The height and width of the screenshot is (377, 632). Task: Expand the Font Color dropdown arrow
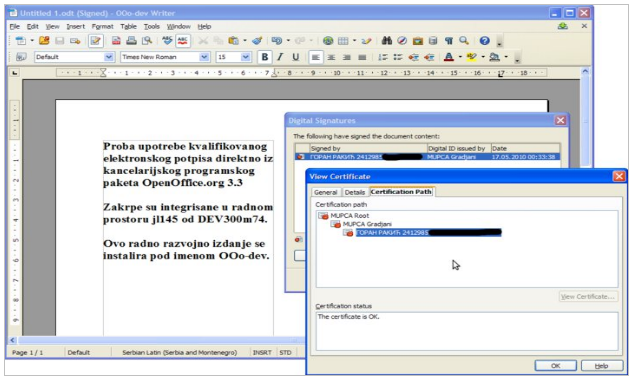[460, 57]
